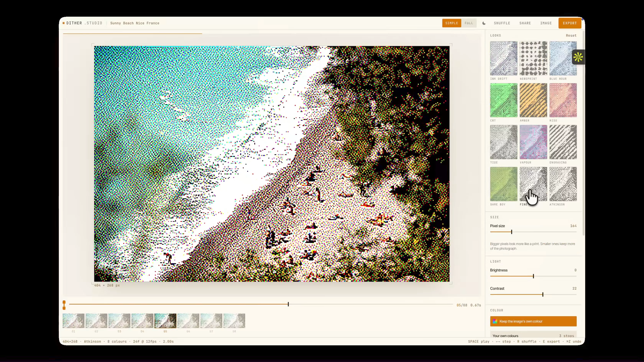Apply the Riso look
Image resolution: width=644 pixels, height=362 pixels.
563,100
